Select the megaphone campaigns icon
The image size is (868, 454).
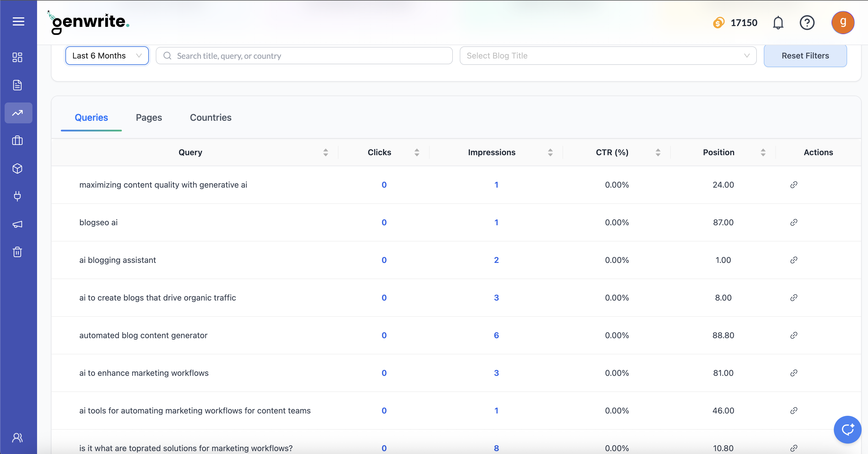pyautogui.click(x=18, y=224)
